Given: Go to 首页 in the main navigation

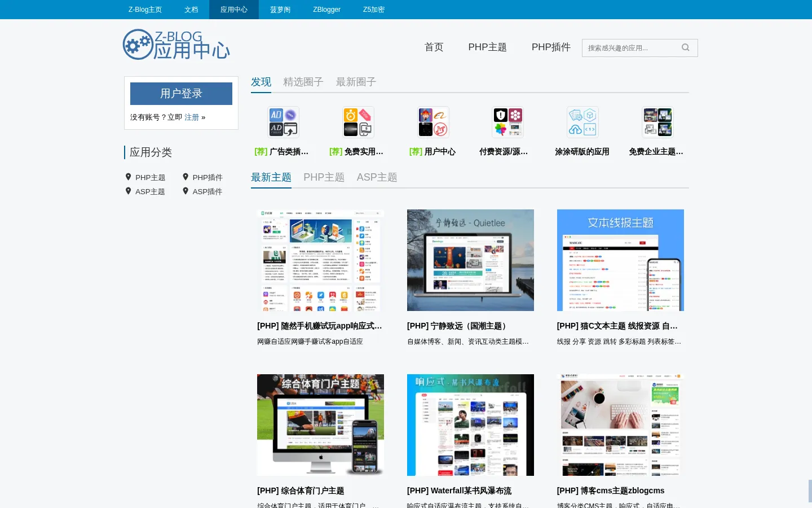Looking at the screenshot, I should coord(434,47).
